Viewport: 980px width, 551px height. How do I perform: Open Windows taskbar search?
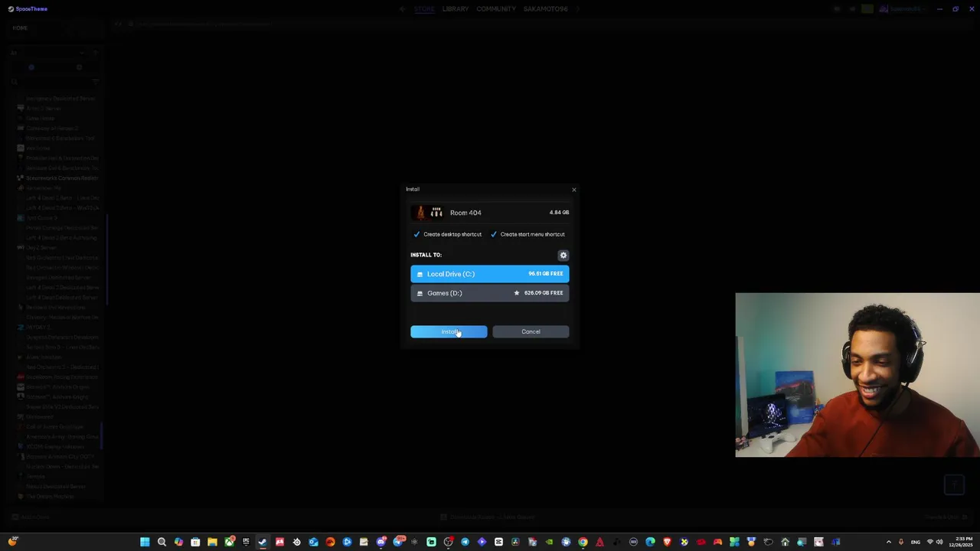tap(162, 542)
